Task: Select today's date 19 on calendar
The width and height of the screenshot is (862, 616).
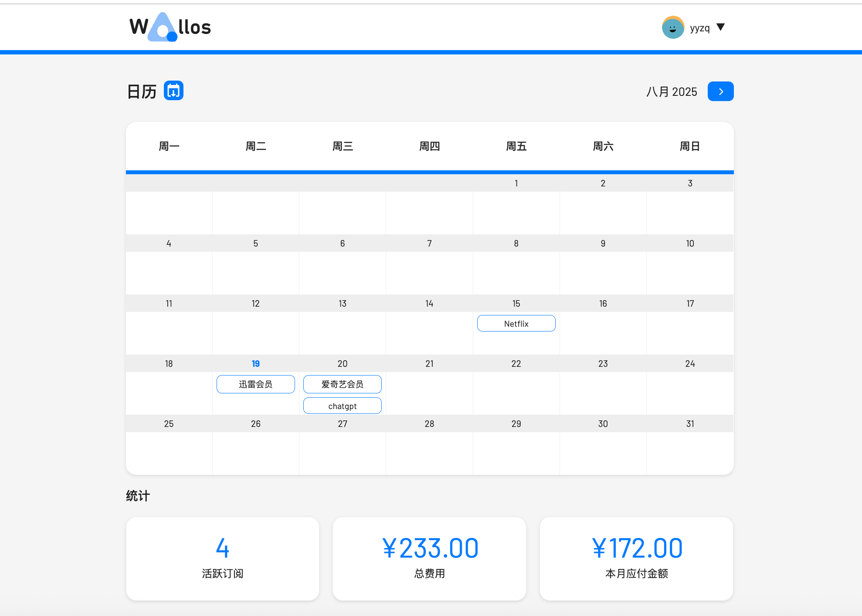Action: click(x=255, y=363)
